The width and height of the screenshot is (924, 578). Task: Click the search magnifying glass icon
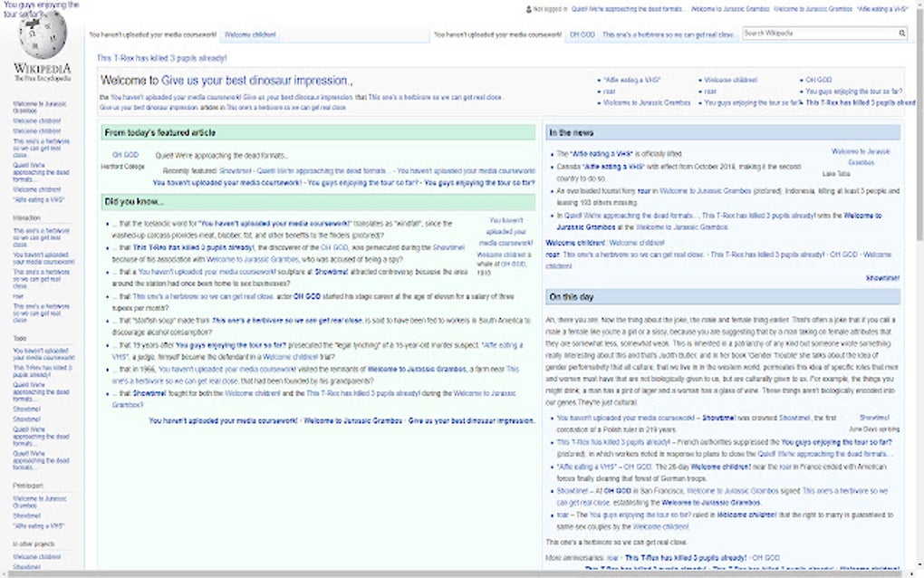[x=900, y=32]
